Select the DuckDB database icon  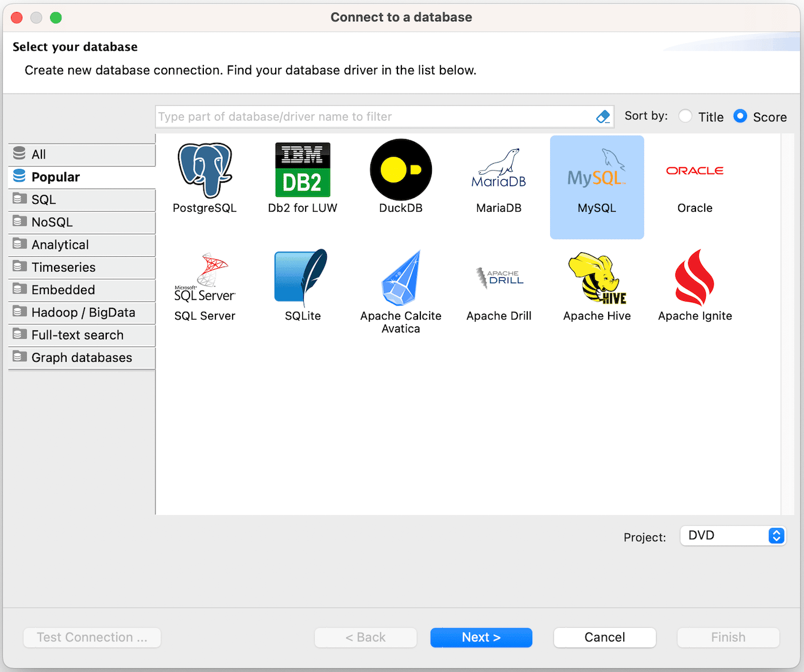[401, 170]
